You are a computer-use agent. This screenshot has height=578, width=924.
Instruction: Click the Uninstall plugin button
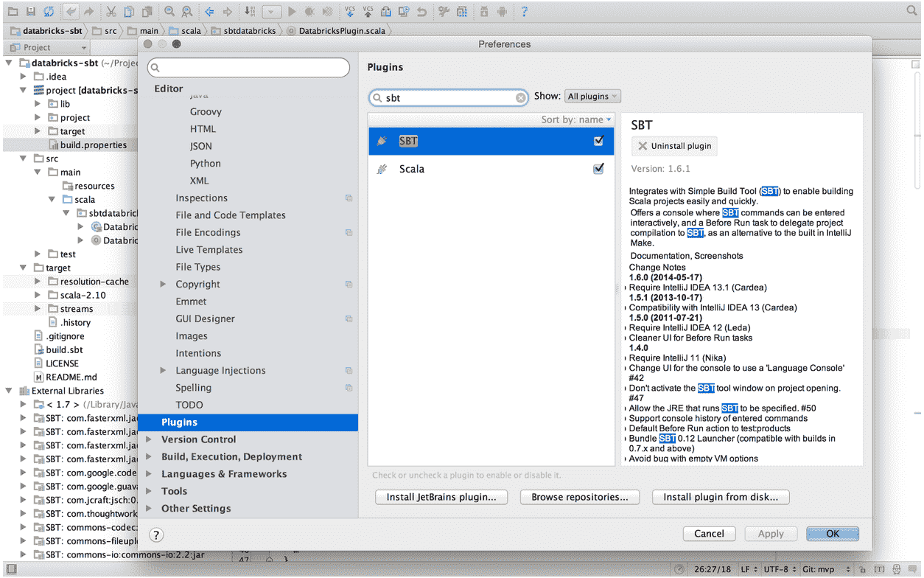pos(674,146)
